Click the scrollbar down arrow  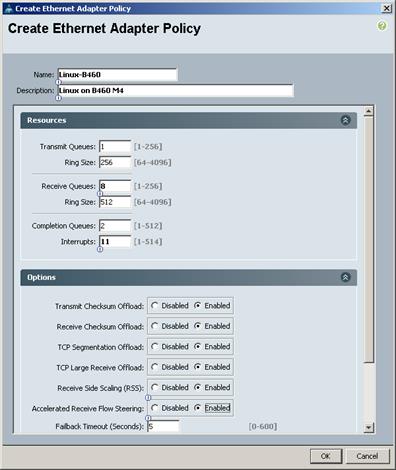point(369,427)
